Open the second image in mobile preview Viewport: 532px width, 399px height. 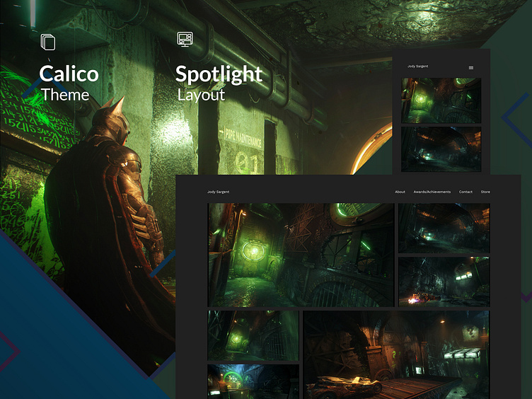[x=441, y=149]
